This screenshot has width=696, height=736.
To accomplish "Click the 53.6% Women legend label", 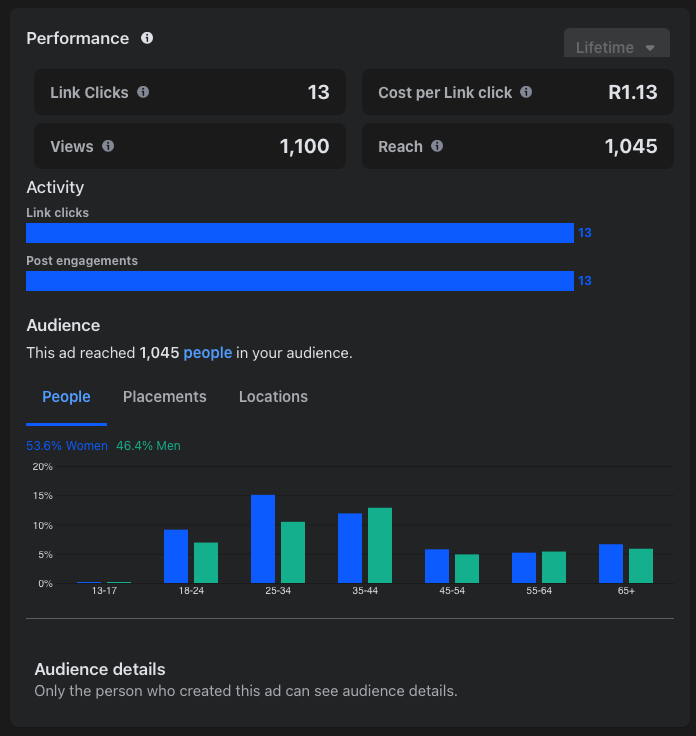I will tap(67, 446).
